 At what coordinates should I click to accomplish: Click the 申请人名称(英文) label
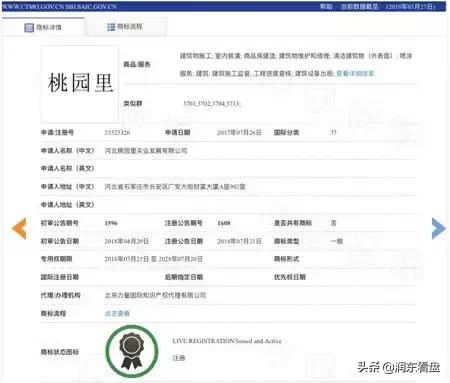coord(67,169)
